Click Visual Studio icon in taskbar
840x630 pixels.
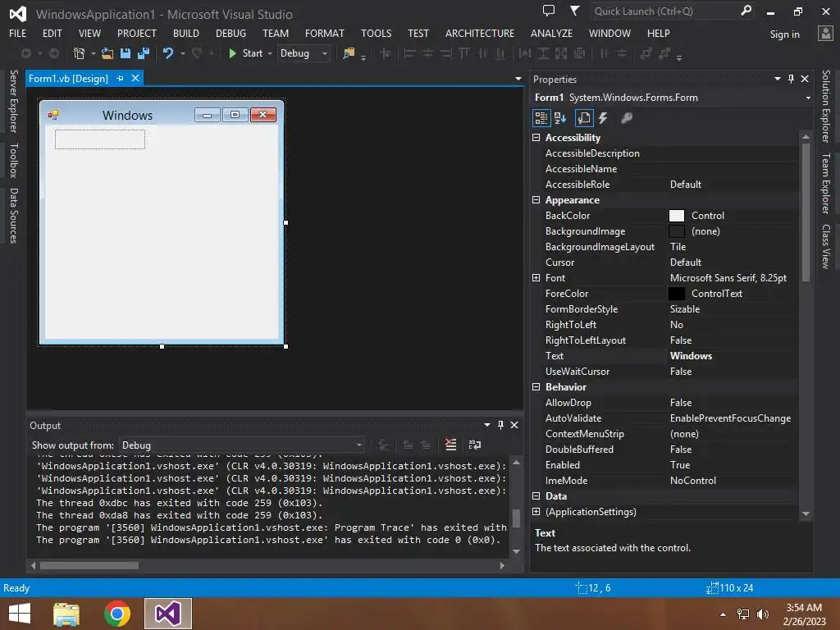tap(167, 614)
